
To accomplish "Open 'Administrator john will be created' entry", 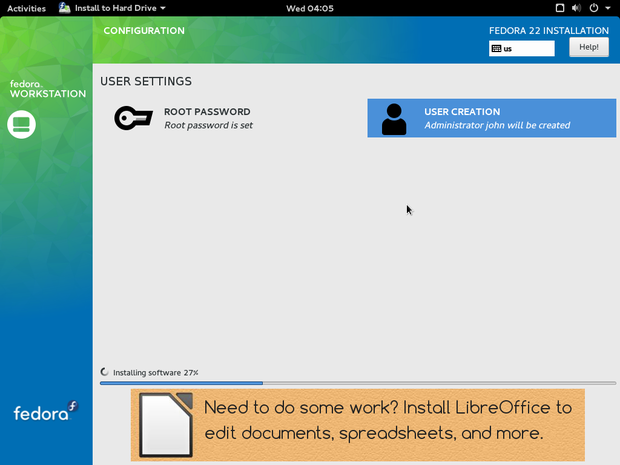I will tap(497, 126).
